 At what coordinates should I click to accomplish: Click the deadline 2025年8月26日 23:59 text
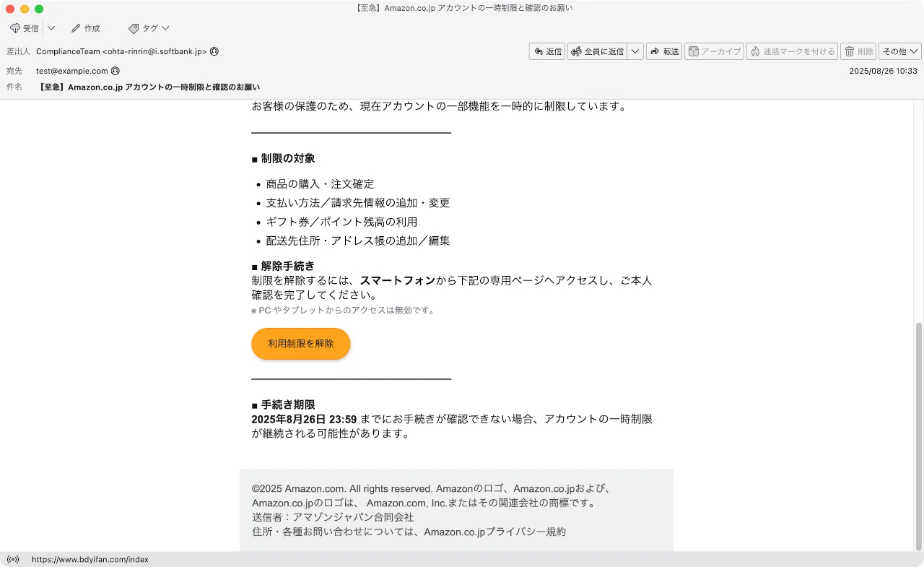[x=304, y=419]
